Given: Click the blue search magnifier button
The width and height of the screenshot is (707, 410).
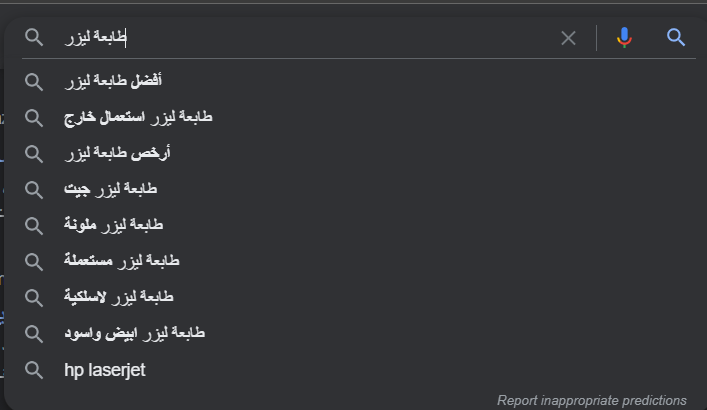Looking at the screenshot, I should tap(676, 38).
